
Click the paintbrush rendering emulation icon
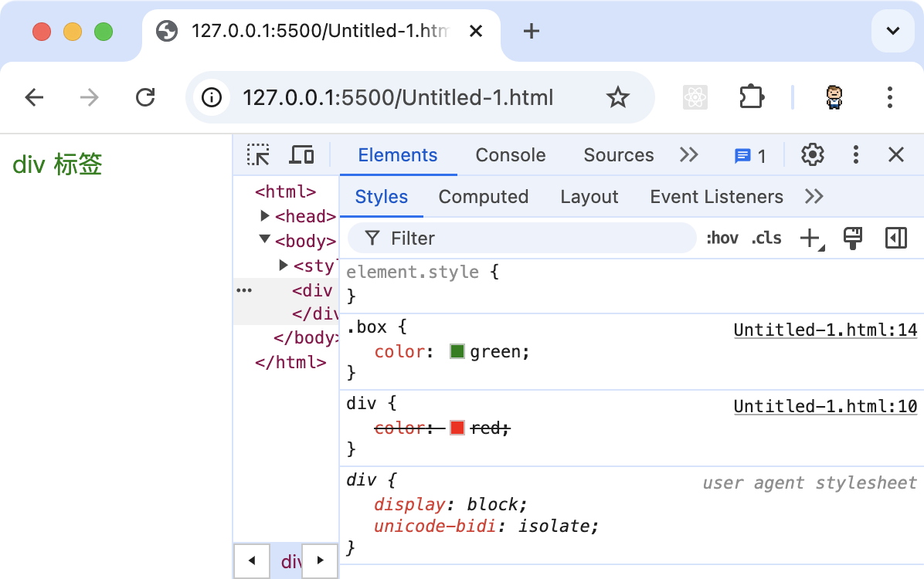click(x=853, y=239)
